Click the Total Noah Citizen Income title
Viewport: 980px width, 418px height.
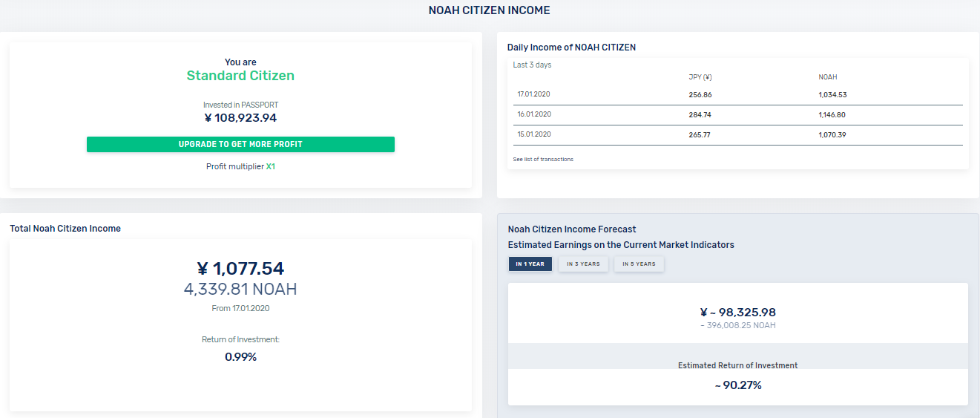click(65, 229)
